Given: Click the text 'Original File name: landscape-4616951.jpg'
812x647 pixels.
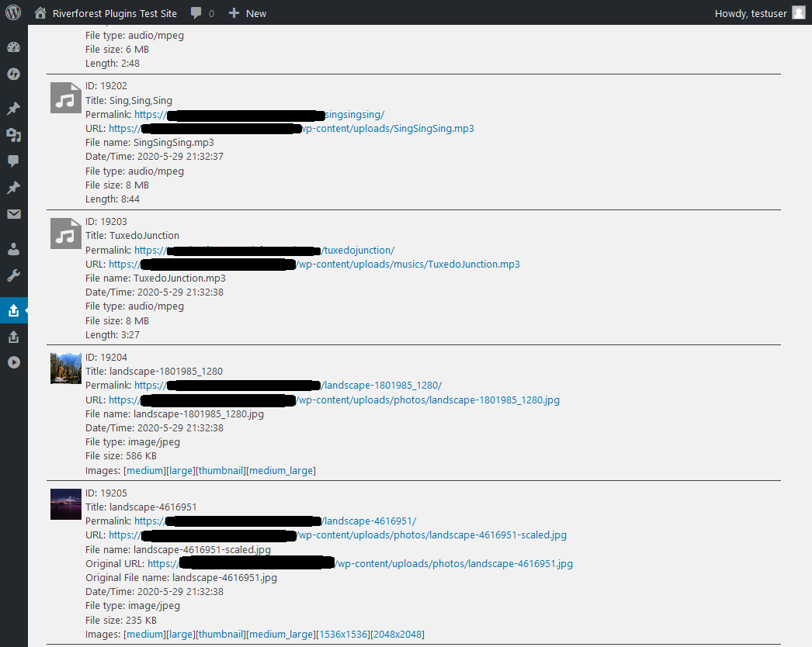Looking at the screenshot, I should (x=181, y=578).
